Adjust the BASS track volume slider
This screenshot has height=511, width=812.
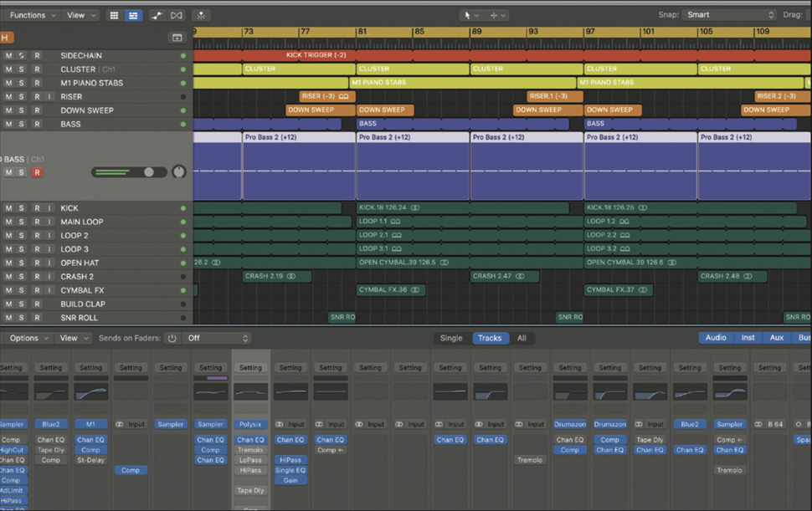tap(130, 172)
